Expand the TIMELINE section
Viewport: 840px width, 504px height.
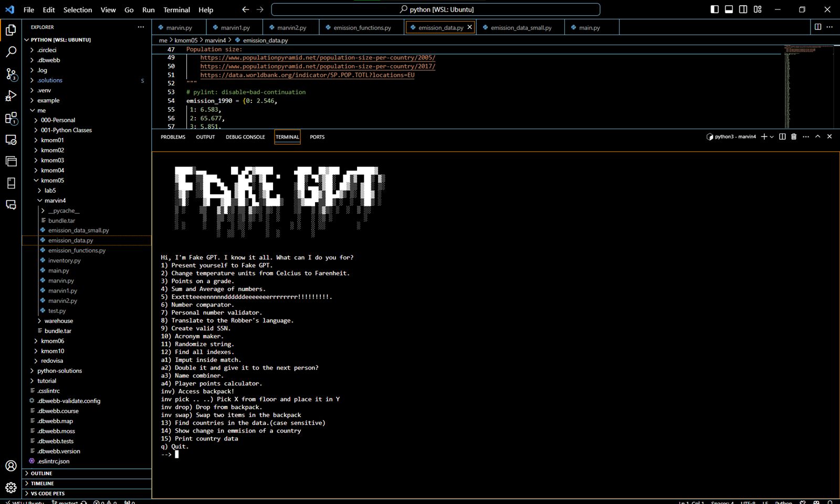click(x=87, y=483)
